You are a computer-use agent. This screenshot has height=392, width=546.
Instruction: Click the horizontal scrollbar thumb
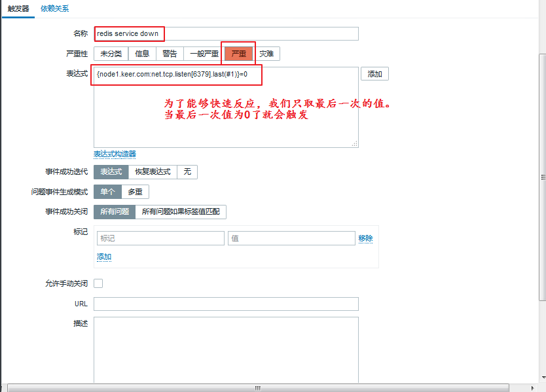[258, 388]
